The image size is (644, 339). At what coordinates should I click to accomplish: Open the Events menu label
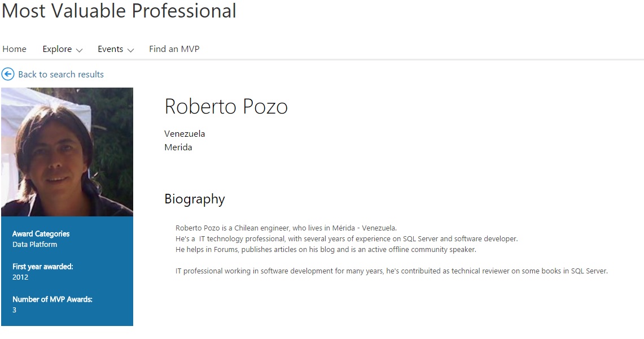point(110,49)
